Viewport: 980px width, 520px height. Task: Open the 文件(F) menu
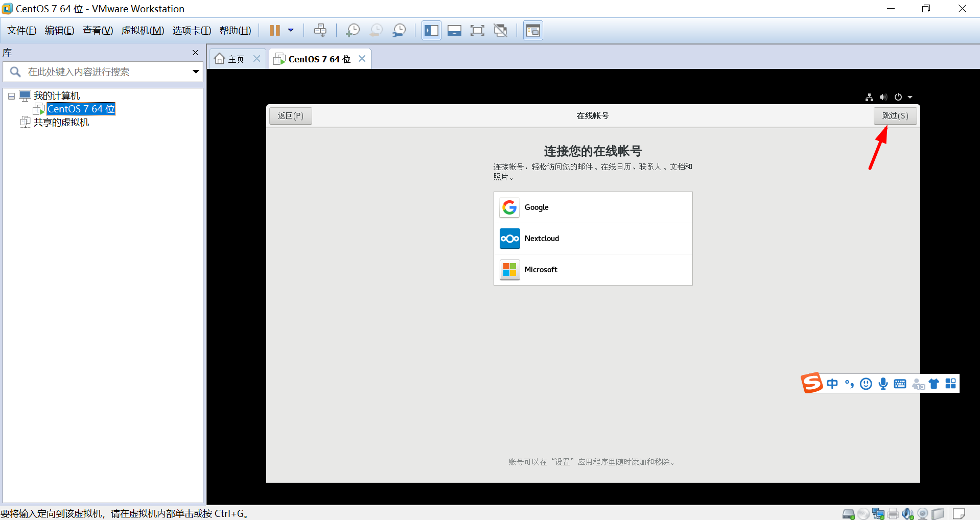tap(21, 31)
